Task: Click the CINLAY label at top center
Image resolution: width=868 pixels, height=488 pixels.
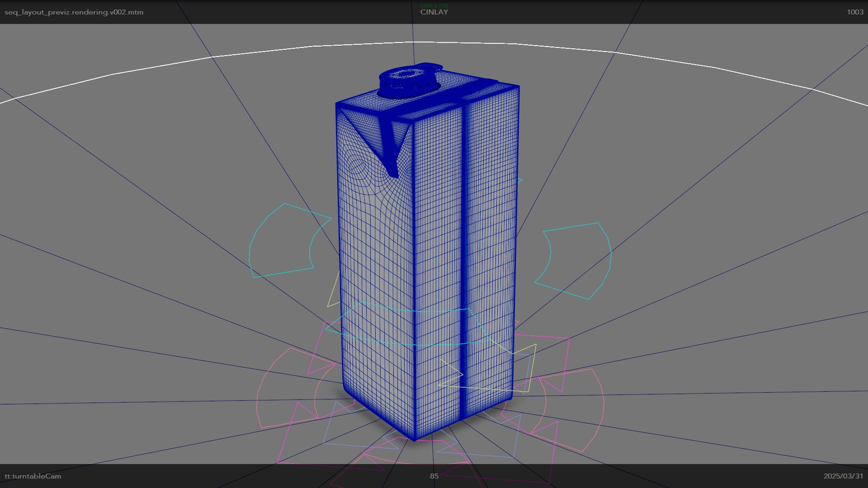Action: click(x=434, y=12)
